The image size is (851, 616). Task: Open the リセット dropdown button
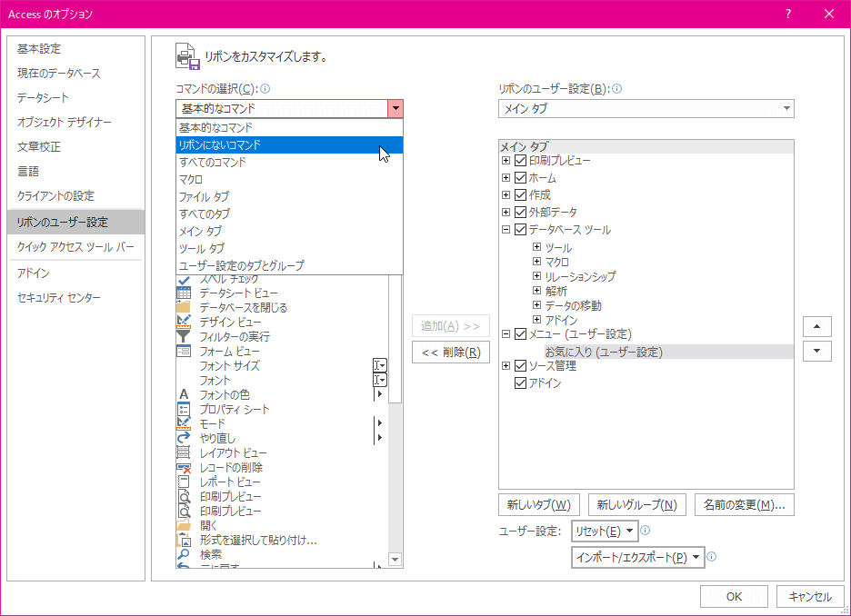point(605,531)
